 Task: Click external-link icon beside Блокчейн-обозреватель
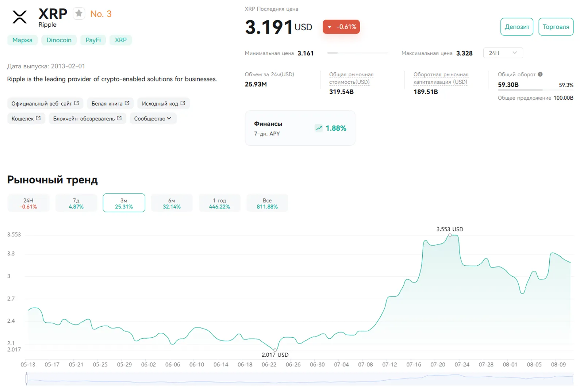click(119, 118)
